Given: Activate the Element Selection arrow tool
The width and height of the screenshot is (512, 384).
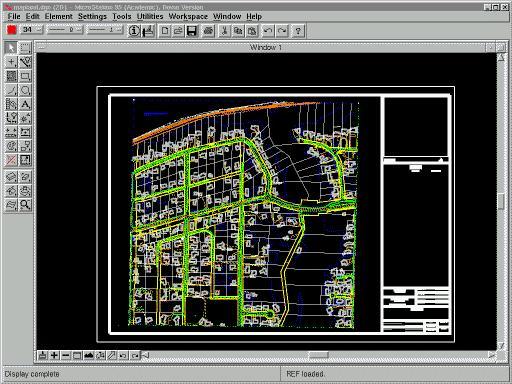Looking at the screenshot, I should tap(11, 48).
